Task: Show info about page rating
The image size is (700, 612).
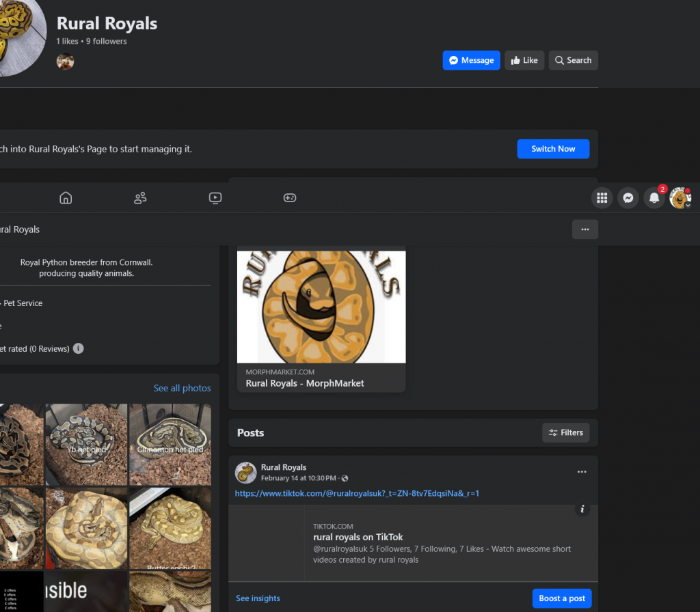Action: pos(78,348)
